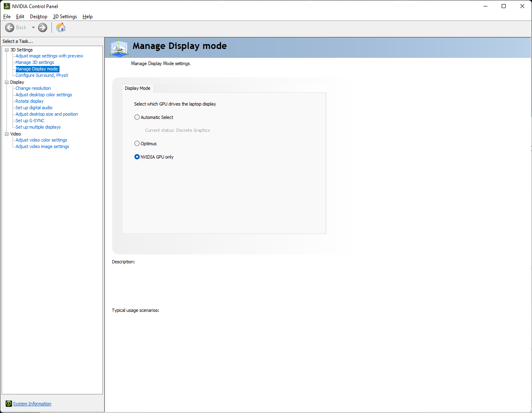This screenshot has height=413, width=532.
Task: Click the Display tree category label
Action: click(17, 82)
